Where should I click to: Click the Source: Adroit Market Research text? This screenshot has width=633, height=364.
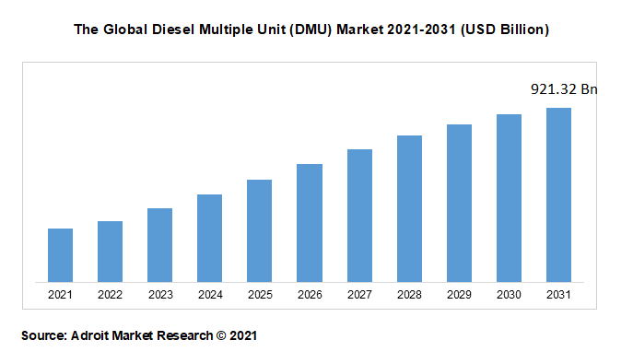(x=139, y=335)
